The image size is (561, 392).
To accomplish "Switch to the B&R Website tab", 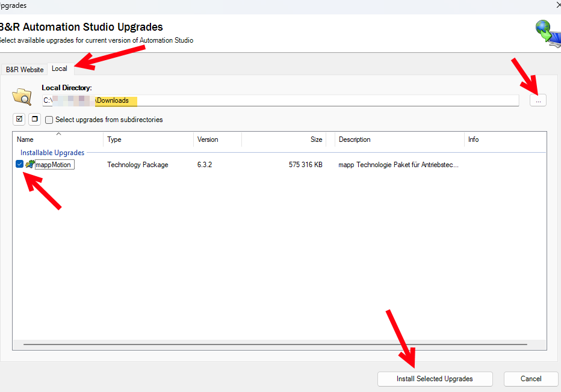I will tap(25, 69).
